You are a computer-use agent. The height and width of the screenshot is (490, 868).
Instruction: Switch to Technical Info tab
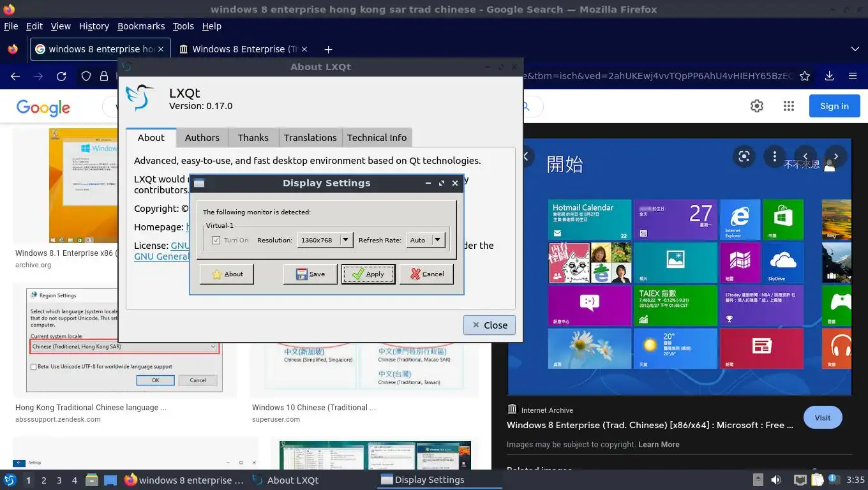click(x=377, y=137)
